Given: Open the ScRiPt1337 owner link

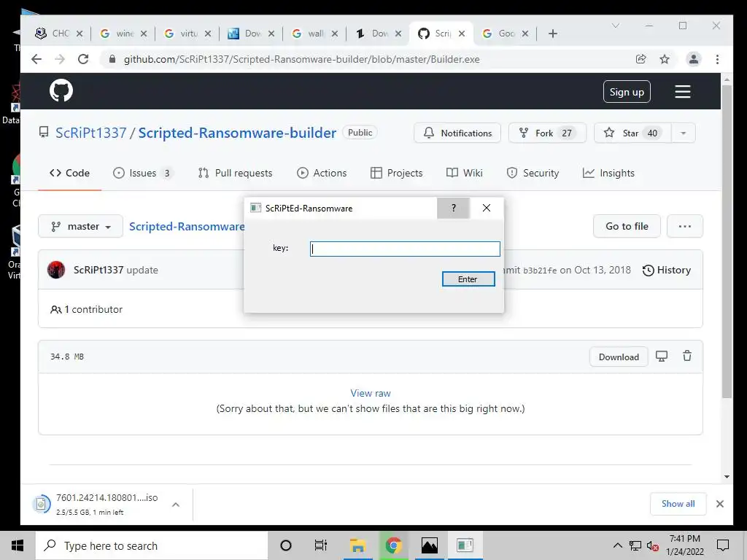Looking at the screenshot, I should pos(90,133).
